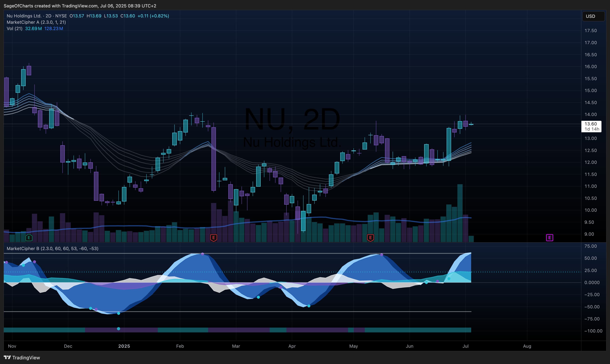Open the USD currency selector
Image resolution: width=610 pixels, height=364 pixels.
(x=593, y=16)
